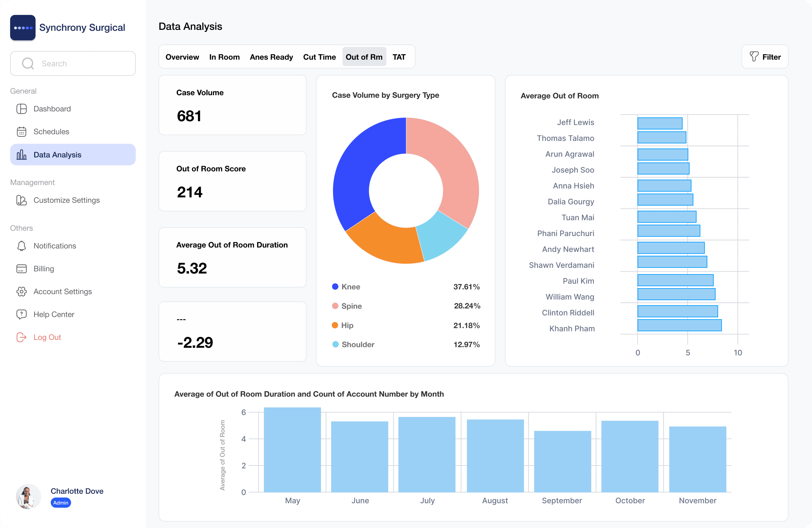Click the Notifications bell icon
The image size is (812, 528).
click(x=22, y=246)
